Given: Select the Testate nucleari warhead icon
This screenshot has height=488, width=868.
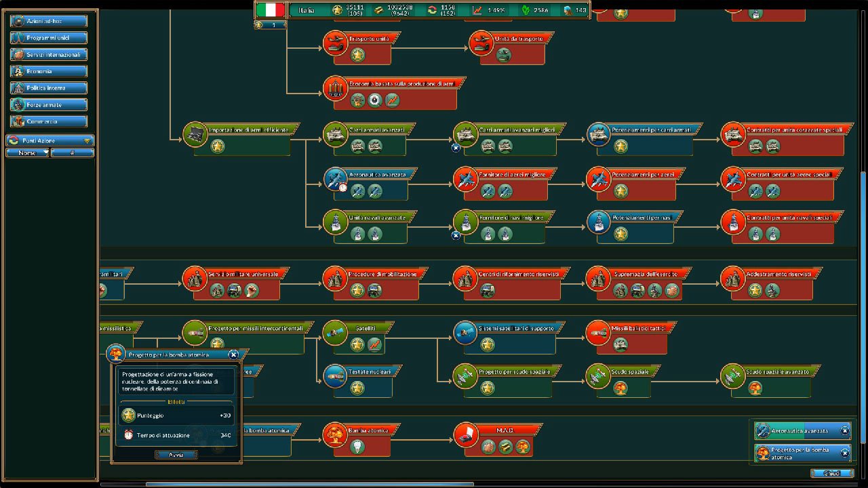Looking at the screenshot, I should pyautogui.click(x=335, y=376).
